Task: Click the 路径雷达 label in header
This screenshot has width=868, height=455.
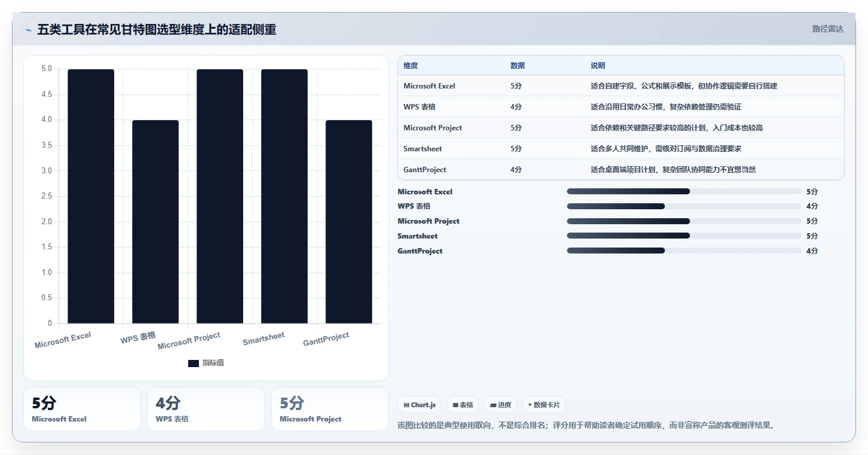Action: pos(827,29)
